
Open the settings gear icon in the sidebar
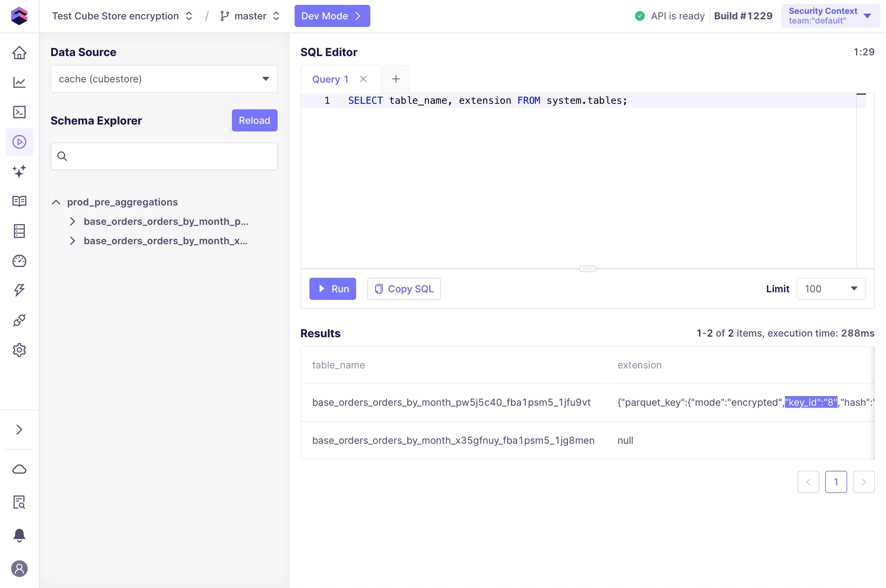click(19, 350)
